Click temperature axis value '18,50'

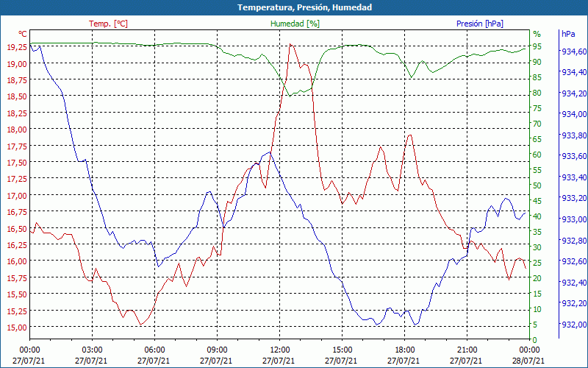point(17,96)
